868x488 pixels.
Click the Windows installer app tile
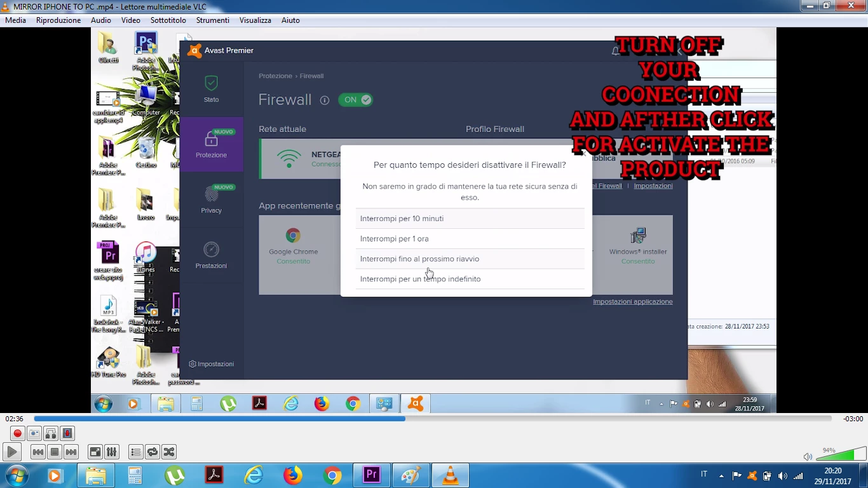point(637,247)
